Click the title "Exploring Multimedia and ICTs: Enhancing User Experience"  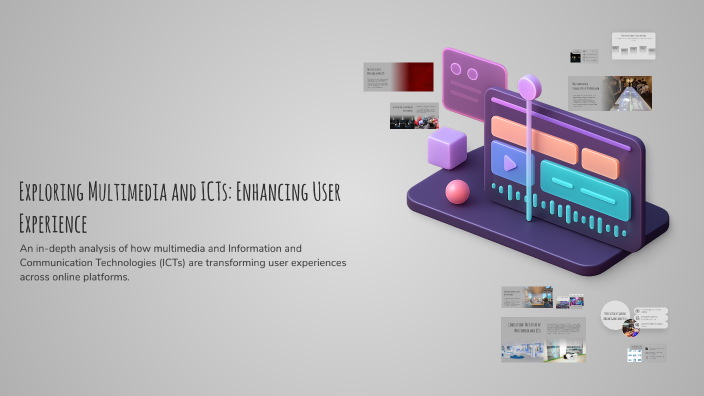pyautogui.click(x=180, y=207)
